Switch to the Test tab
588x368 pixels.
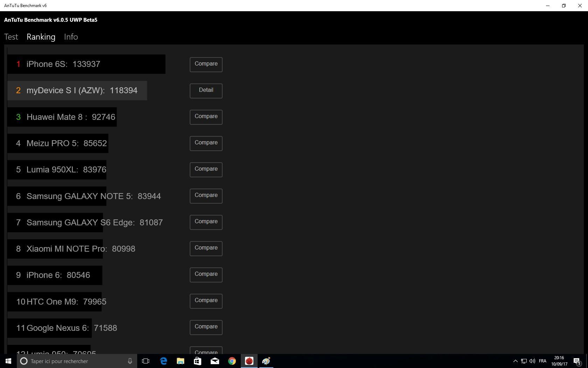click(11, 37)
